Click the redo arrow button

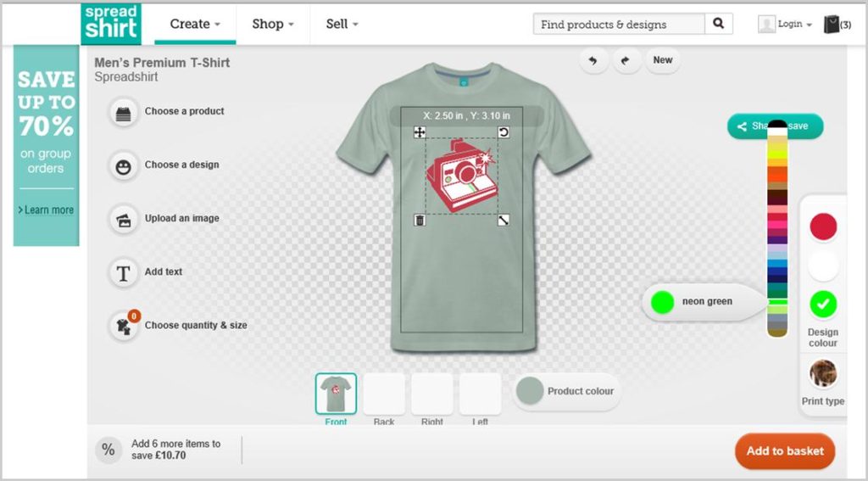[627, 60]
